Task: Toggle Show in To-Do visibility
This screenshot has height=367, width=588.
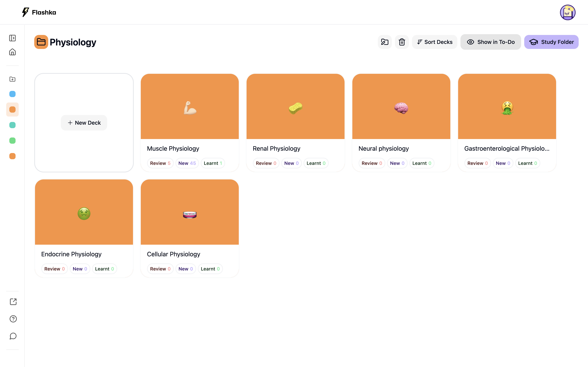Action: click(x=491, y=42)
